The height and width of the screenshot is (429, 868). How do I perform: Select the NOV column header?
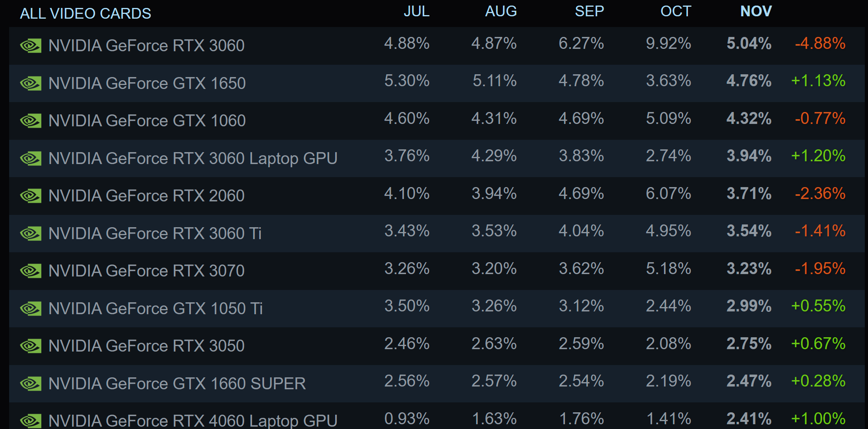click(x=756, y=11)
